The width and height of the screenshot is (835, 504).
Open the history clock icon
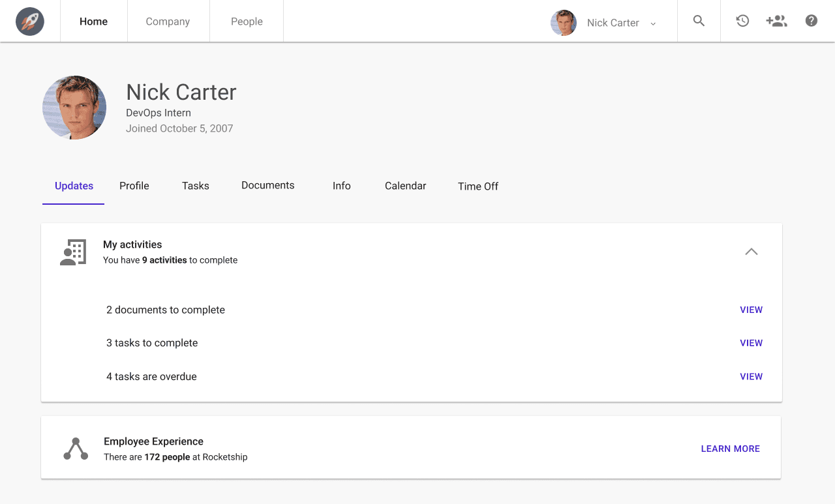[742, 21]
